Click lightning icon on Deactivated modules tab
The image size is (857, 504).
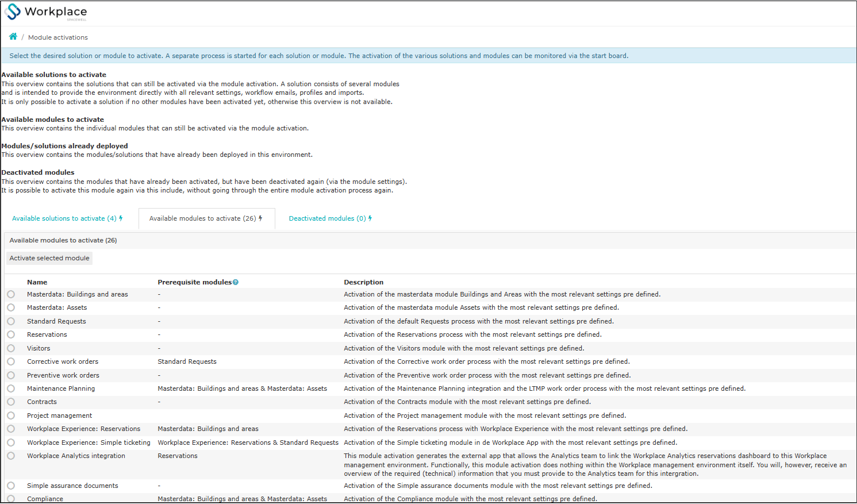[x=370, y=218]
